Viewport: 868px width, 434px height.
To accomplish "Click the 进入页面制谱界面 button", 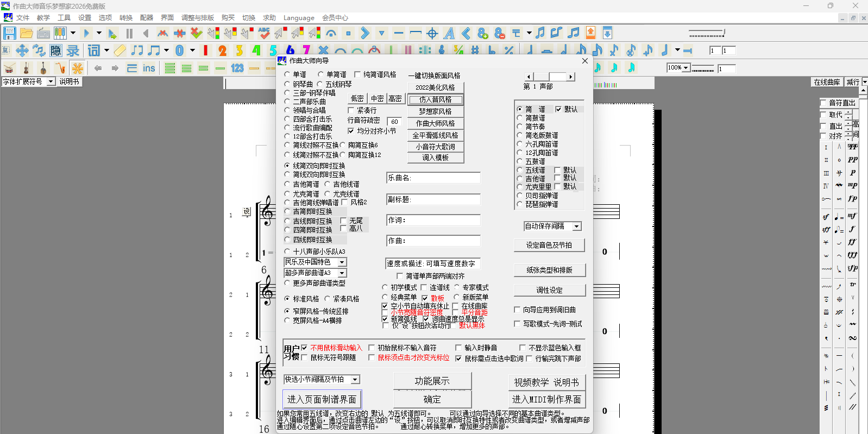I will 322,399.
